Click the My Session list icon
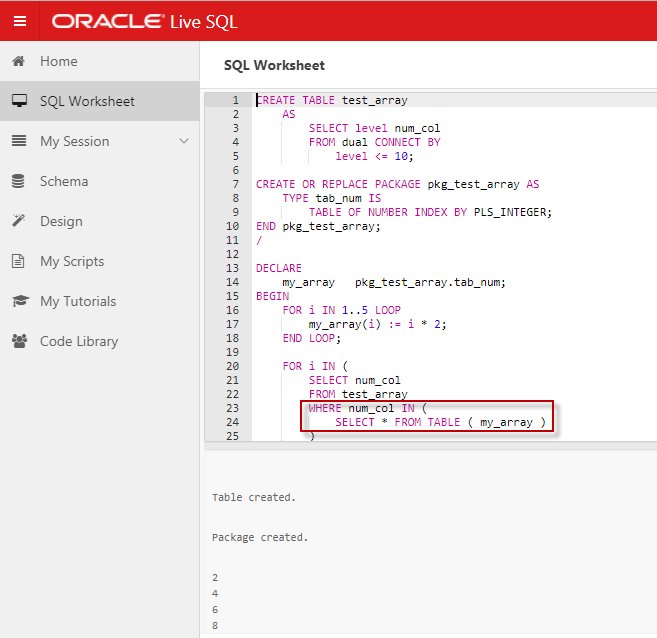The height and width of the screenshot is (638, 657). pos(19,141)
